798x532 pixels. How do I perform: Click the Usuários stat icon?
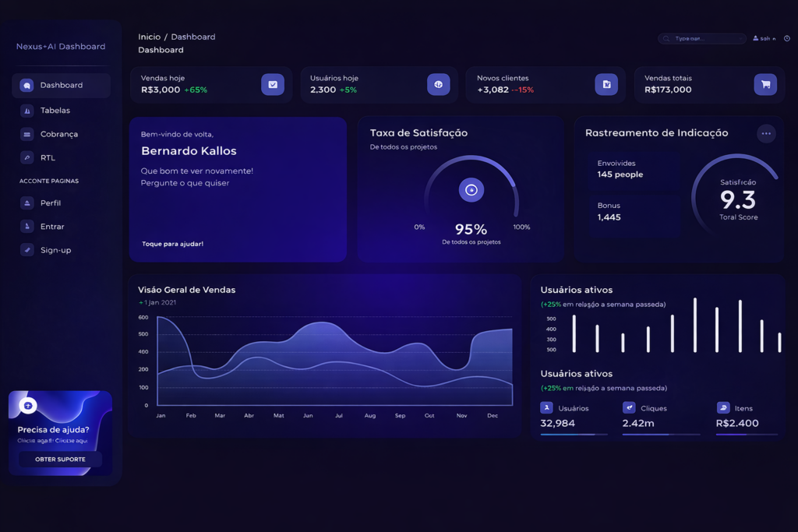546,407
